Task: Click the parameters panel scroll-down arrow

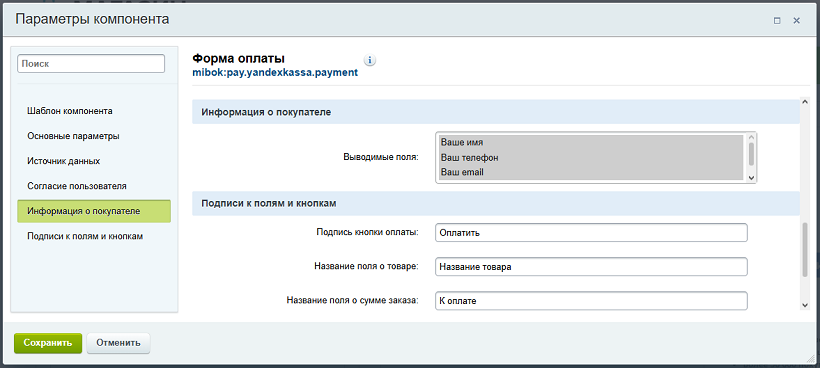Action: pyautogui.click(x=805, y=305)
